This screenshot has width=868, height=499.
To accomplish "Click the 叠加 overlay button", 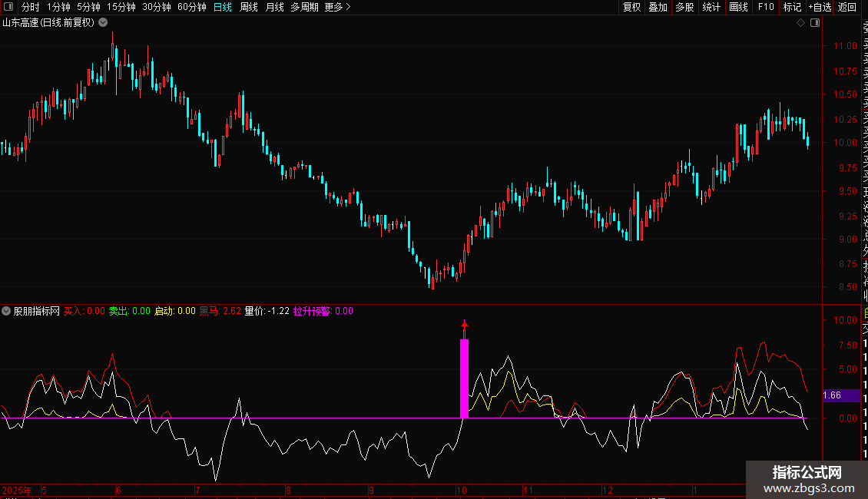I will click(x=658, y=8).
